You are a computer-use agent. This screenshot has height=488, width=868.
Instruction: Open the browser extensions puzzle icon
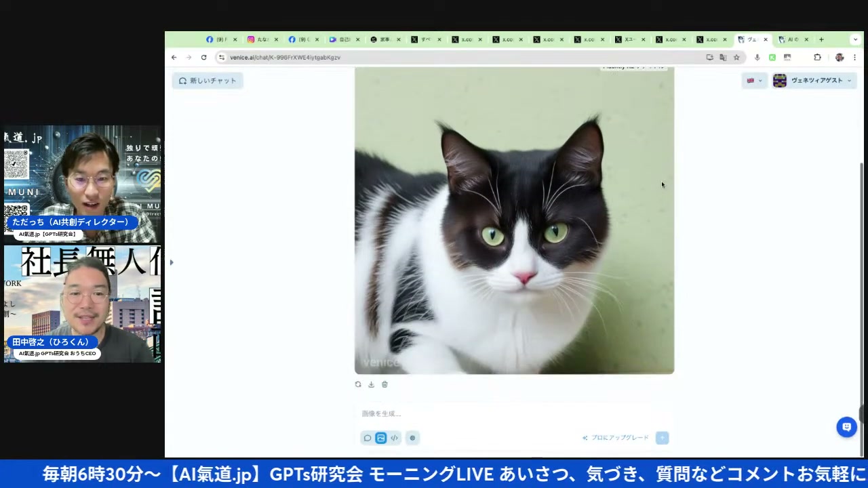pyautogui.click(x=817, y=58)
